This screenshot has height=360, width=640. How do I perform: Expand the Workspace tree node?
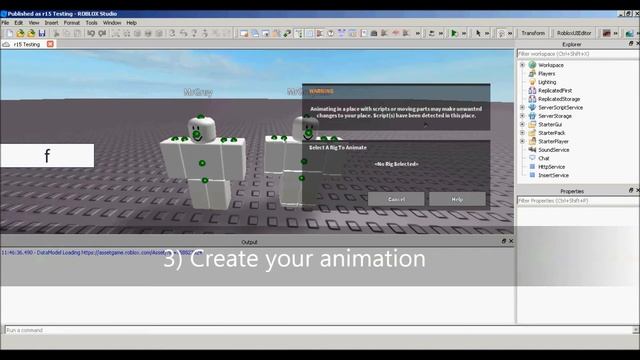tap(522, 65)
